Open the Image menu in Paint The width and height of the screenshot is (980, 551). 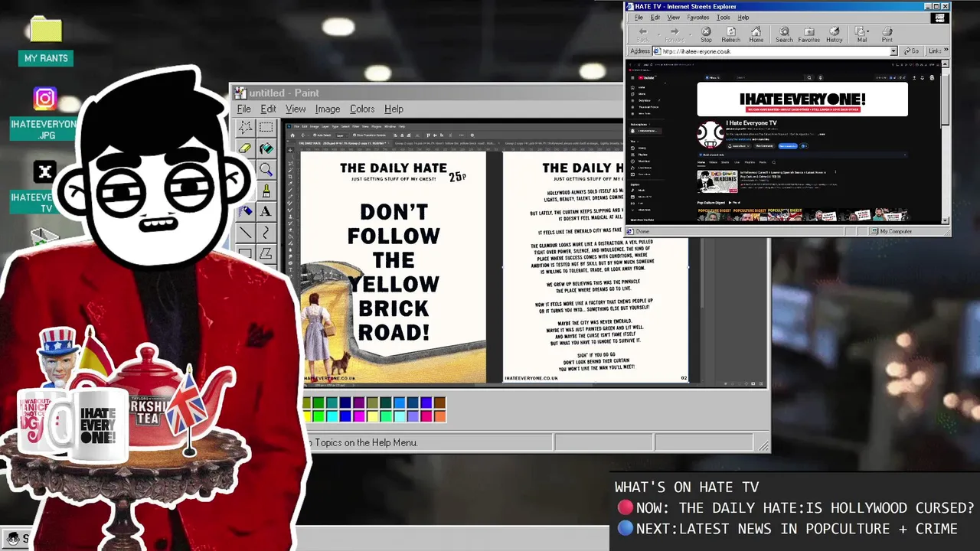pos(328,109)
